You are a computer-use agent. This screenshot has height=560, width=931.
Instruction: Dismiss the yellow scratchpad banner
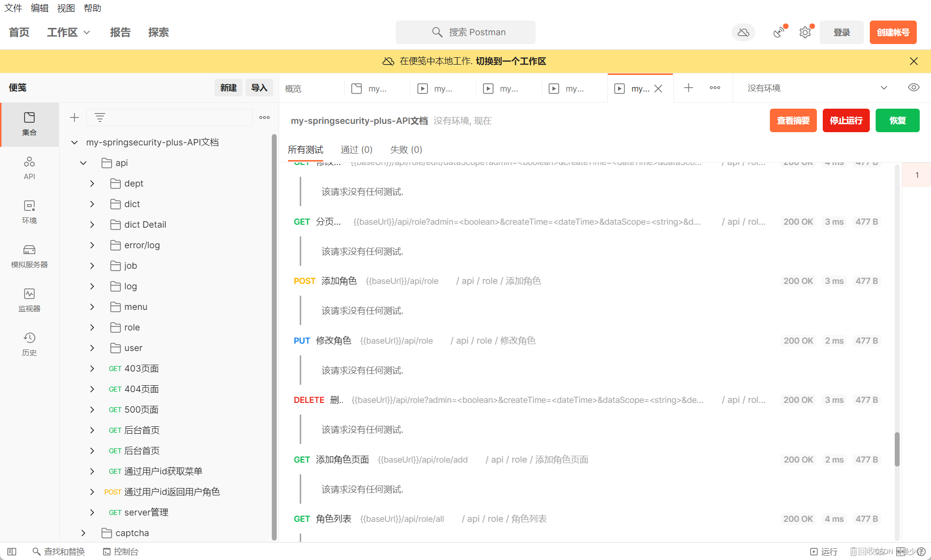pos(914,61)
